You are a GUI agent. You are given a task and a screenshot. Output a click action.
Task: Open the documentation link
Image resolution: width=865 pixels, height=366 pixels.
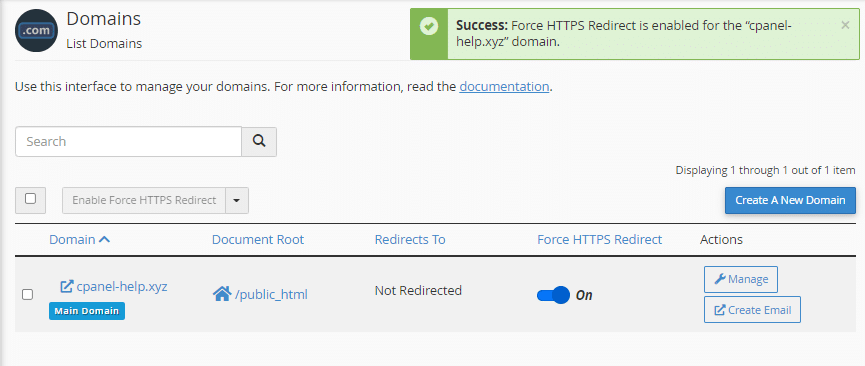(x=504, y=87)
